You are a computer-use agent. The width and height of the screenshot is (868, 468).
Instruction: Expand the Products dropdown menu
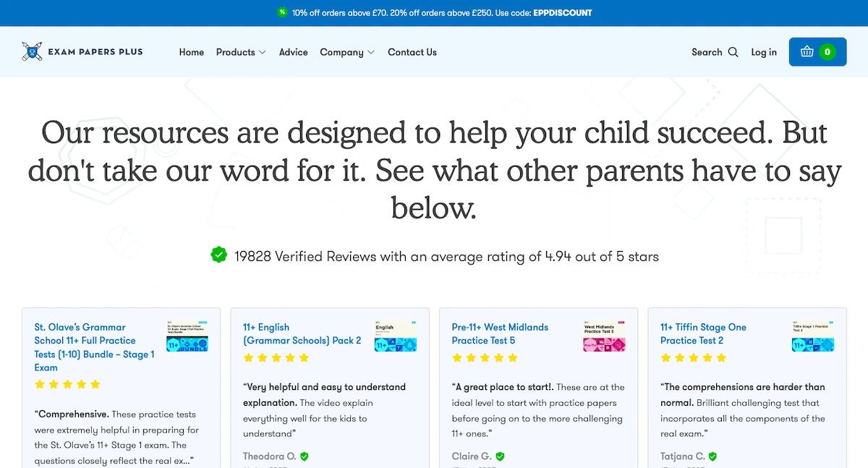(x=241, y=52)
